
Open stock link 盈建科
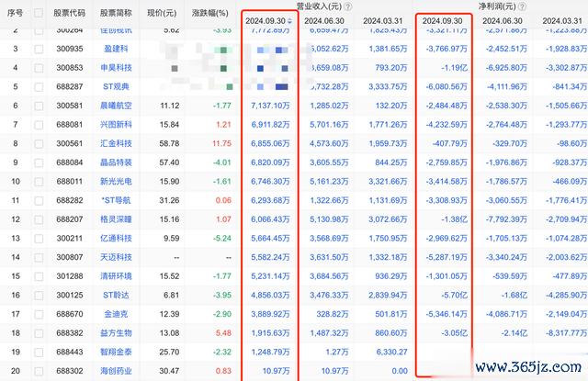(116, 49)
